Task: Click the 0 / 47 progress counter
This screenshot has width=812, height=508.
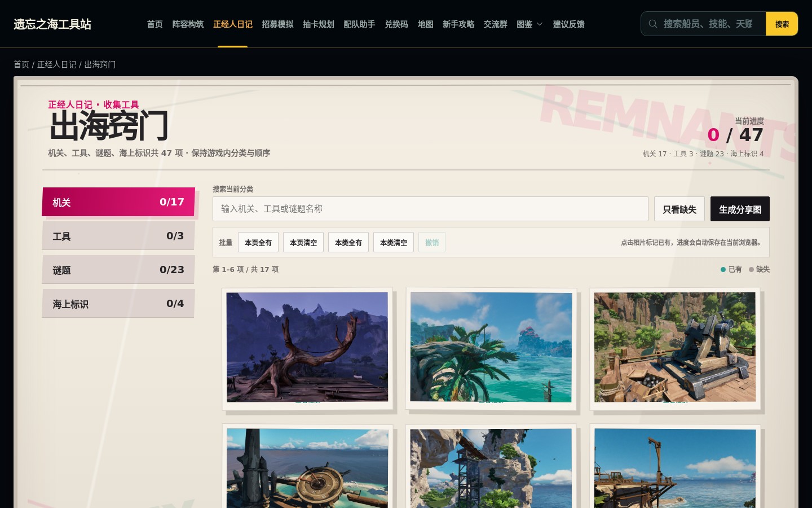Action: [735, 135]
